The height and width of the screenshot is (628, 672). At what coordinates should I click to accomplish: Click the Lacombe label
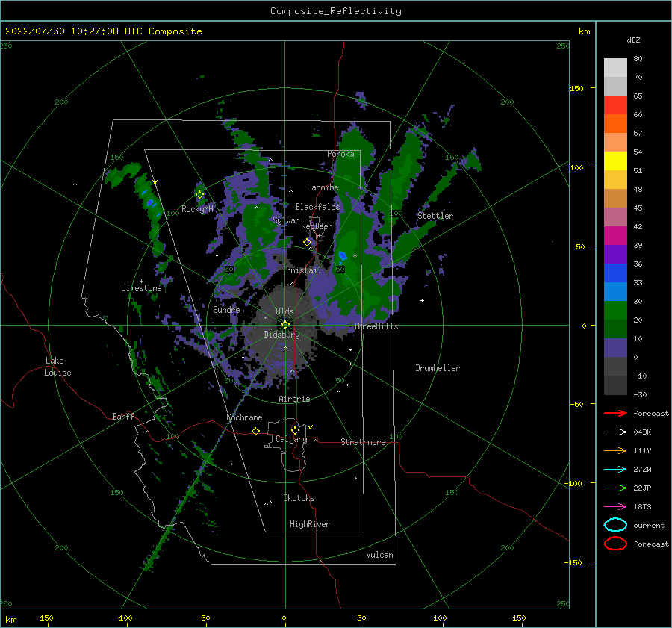point(323,187)
